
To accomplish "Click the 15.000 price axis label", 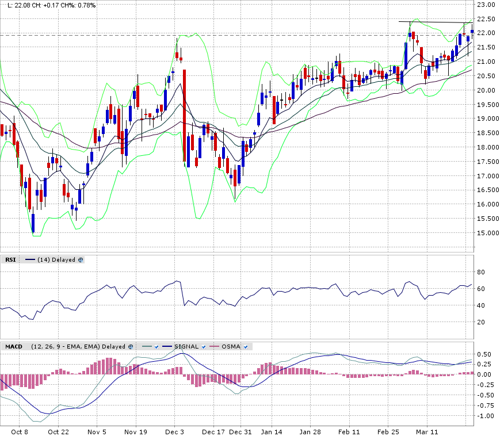I will pos(488,233).
